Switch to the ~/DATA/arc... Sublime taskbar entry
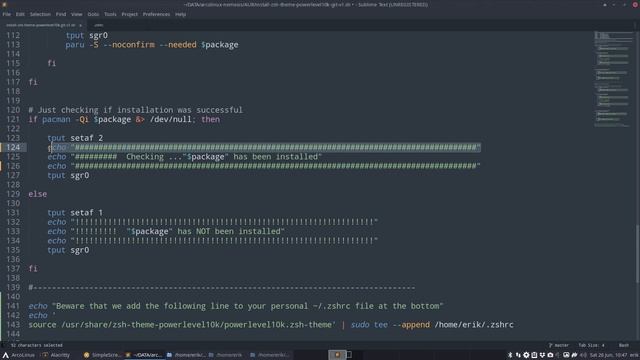The image size is (640, 360). click(144, 355)
